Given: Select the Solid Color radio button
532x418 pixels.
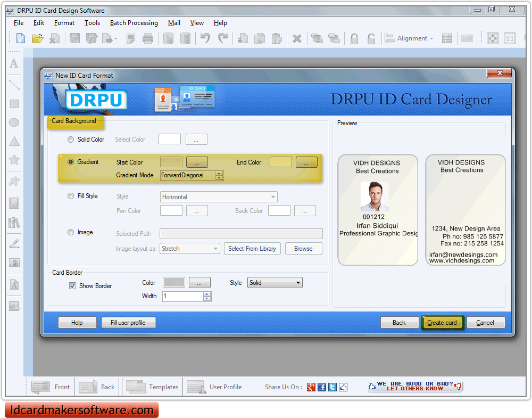Looking at the screenshot, I should pyautogui.click(x=71, y=140).
